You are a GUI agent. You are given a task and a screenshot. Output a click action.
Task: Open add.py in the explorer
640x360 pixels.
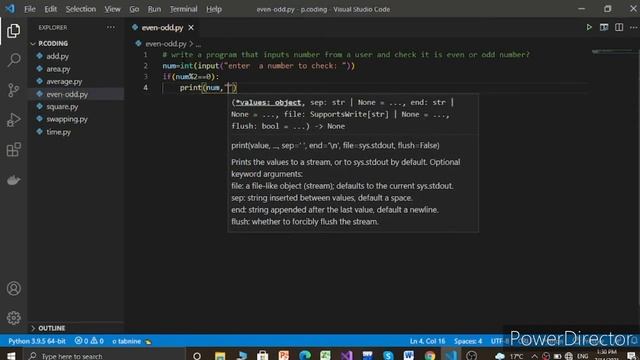57,56
